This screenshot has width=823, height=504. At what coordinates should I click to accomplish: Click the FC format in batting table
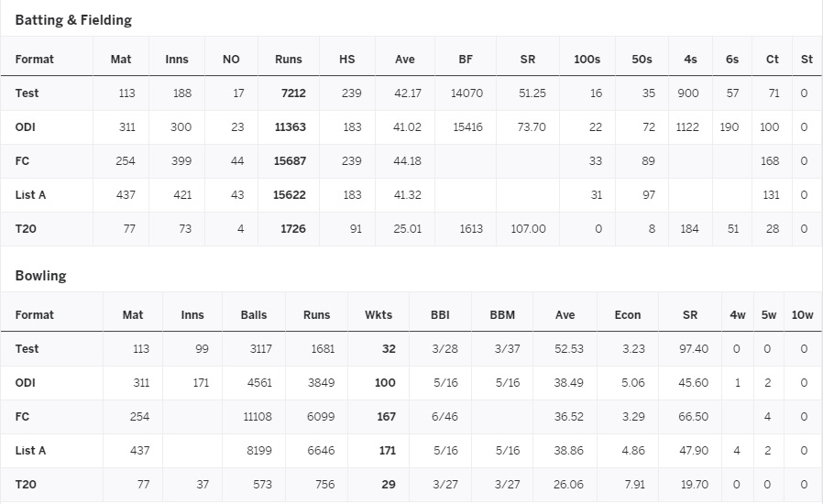coord(22,161)
